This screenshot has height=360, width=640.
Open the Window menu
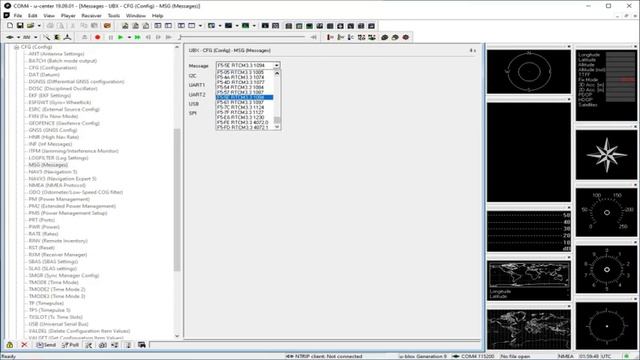tap(136, 16)
